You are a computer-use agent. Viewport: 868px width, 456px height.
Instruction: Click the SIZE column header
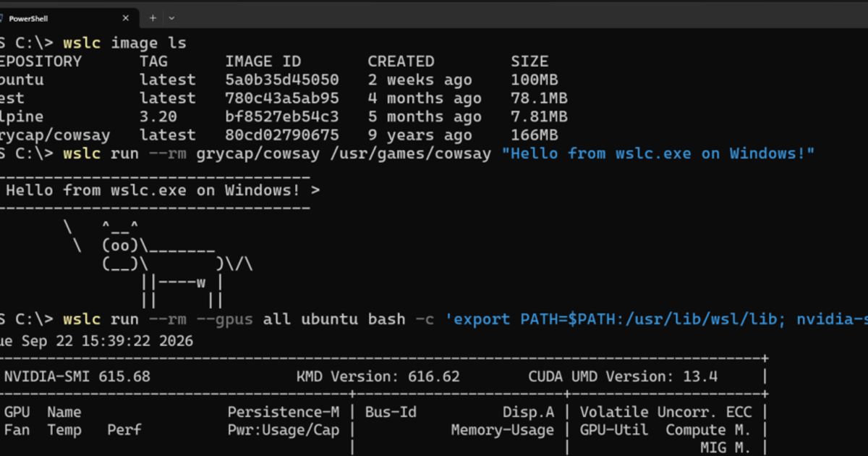529,62
